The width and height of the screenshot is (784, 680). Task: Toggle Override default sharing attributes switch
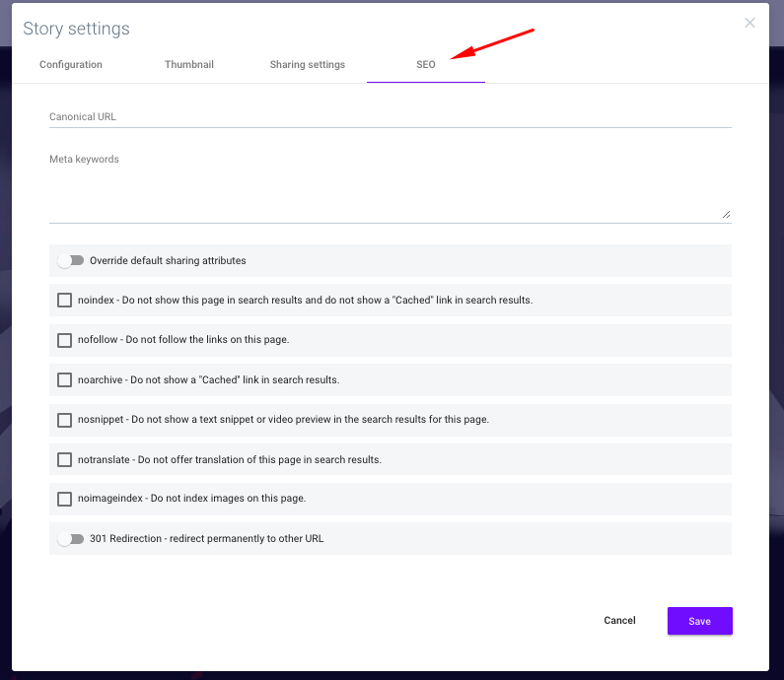pyautogui.click(x=70, y=260)
